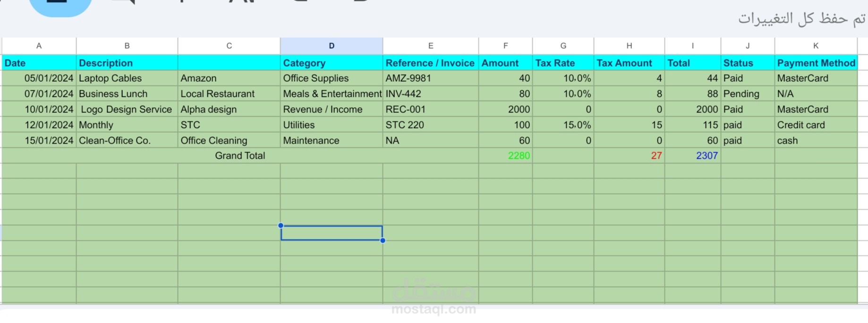This screenshot has width=868, height=323.
Task: Click the 'Date' header cell
Action: click(39, 63)
